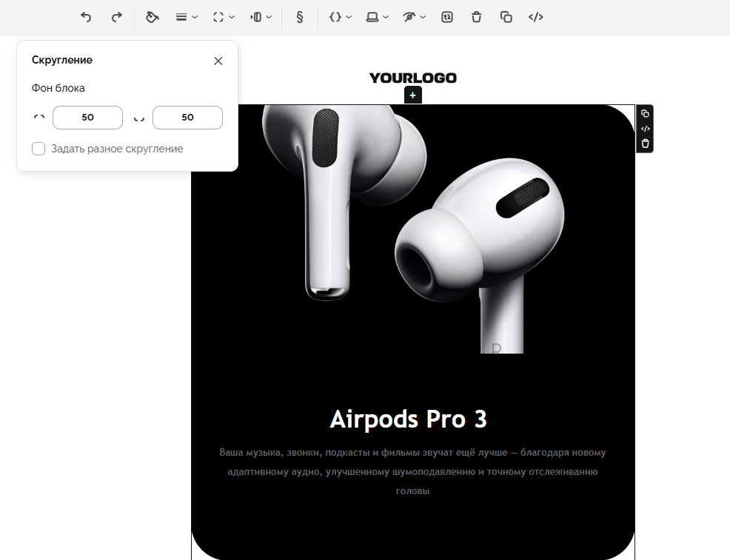Click the square sync icon in the toolbar

point(446,17)
